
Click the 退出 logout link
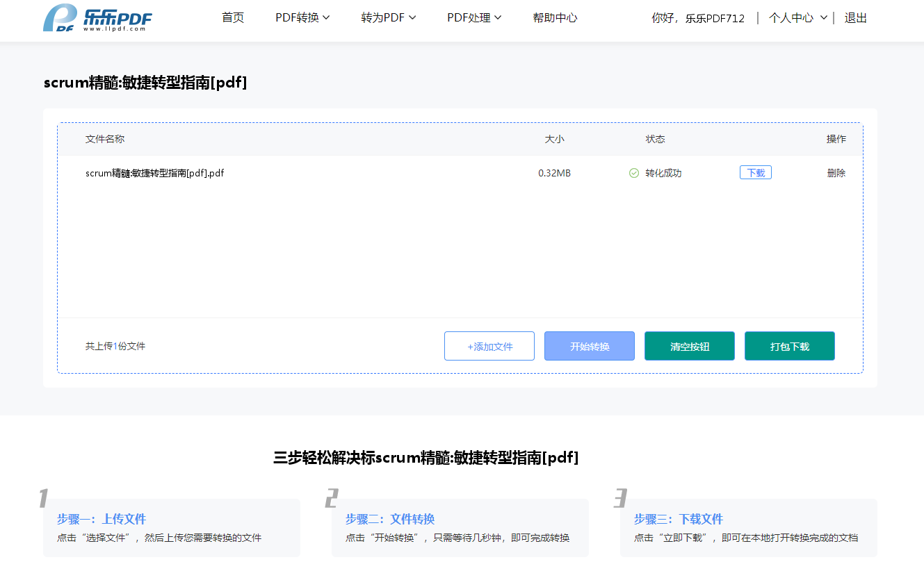(x=856, y=18)
